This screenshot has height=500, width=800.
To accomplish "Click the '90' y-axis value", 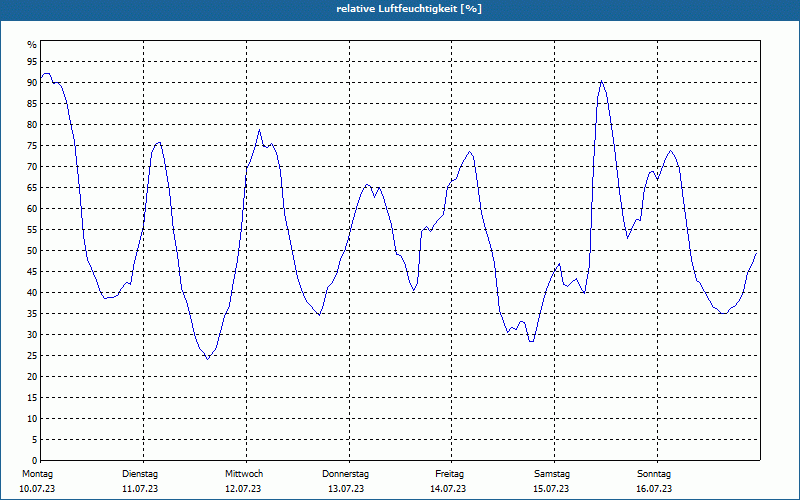I will pos(32,83).
